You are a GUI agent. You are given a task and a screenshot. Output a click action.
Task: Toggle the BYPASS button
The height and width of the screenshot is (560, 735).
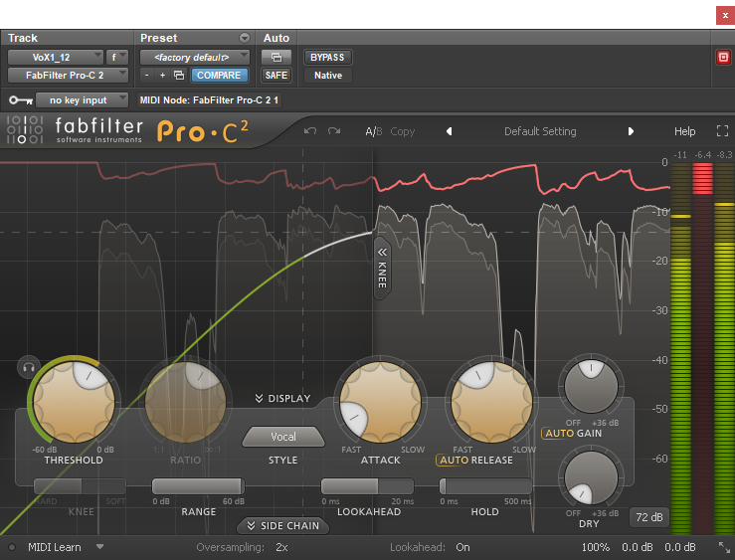pyautogui.click(x=327, y=57)
